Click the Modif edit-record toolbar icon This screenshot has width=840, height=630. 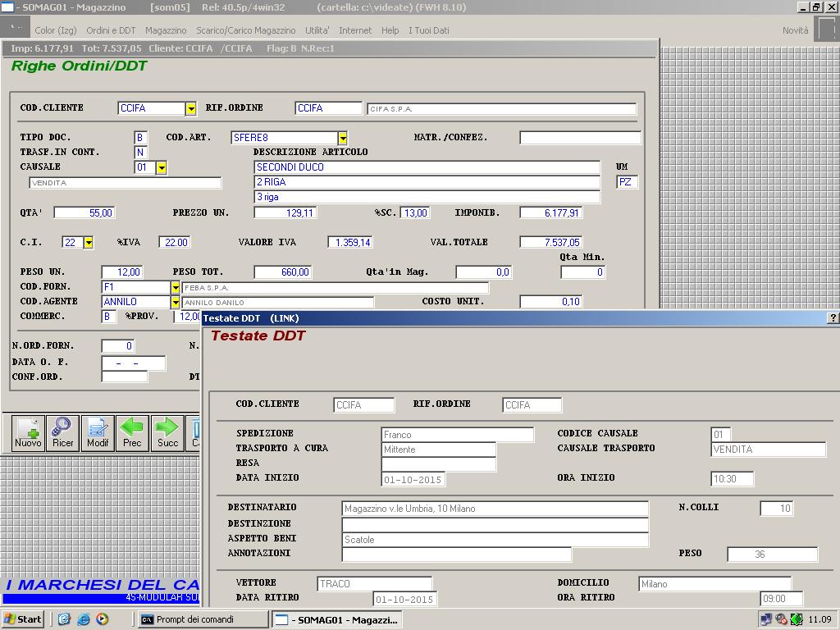pos(98,433)
